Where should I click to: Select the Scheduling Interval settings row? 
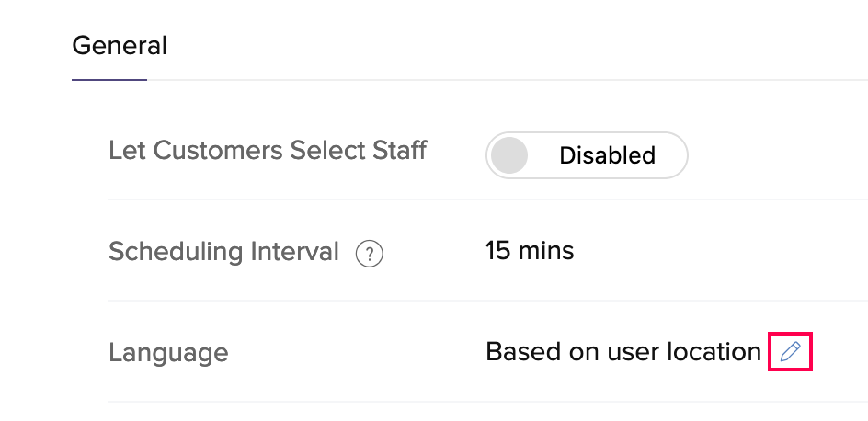488,251
